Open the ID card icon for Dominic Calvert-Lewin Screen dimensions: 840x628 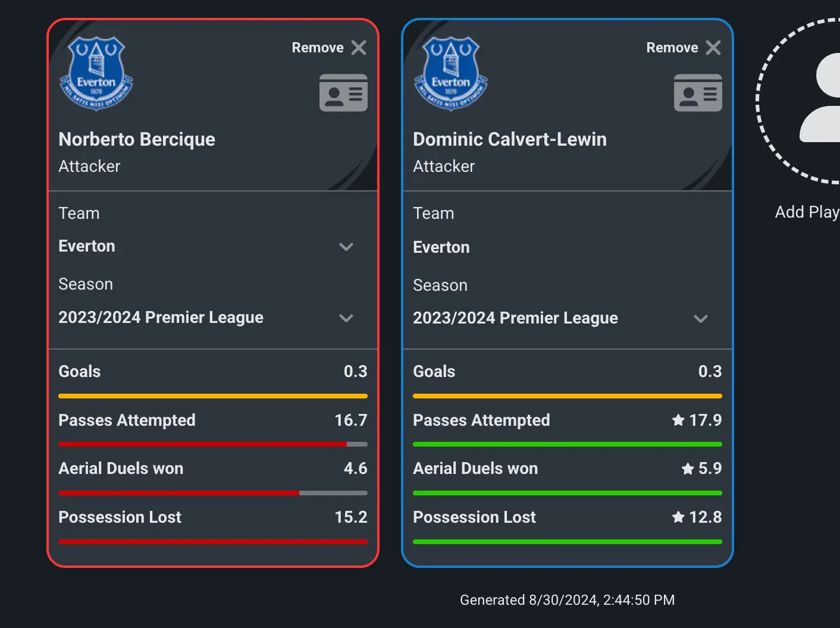pyautogui.click(x=698, y=93)
